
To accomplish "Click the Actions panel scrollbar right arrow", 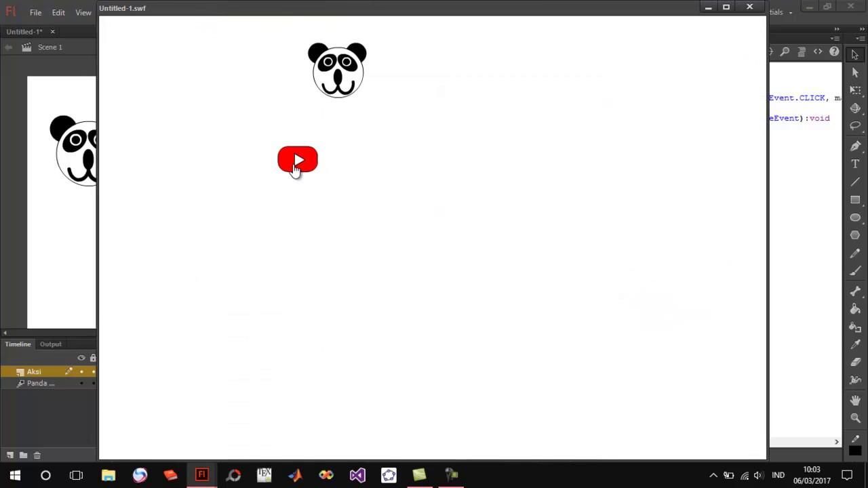I will point(836,442).
